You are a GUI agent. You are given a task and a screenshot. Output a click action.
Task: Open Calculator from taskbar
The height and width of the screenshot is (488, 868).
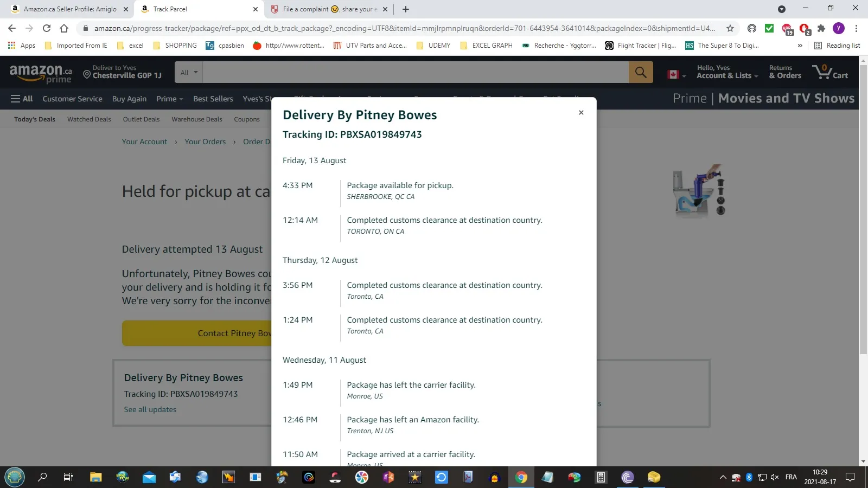click(601, 477)
